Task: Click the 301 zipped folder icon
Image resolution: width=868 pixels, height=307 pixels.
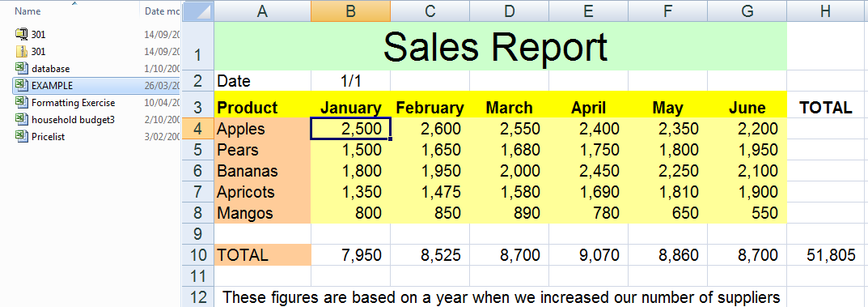Action: [x=21, y=52]
